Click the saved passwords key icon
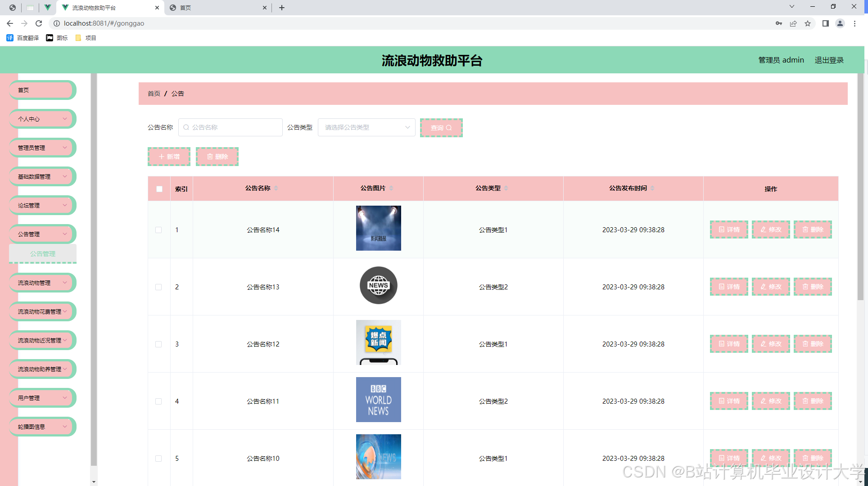Viewport: 868px width, 486px height. point(778,23)
